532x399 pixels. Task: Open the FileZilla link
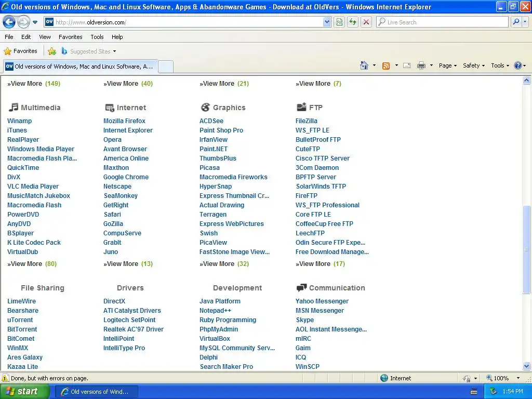click(307, 121)
